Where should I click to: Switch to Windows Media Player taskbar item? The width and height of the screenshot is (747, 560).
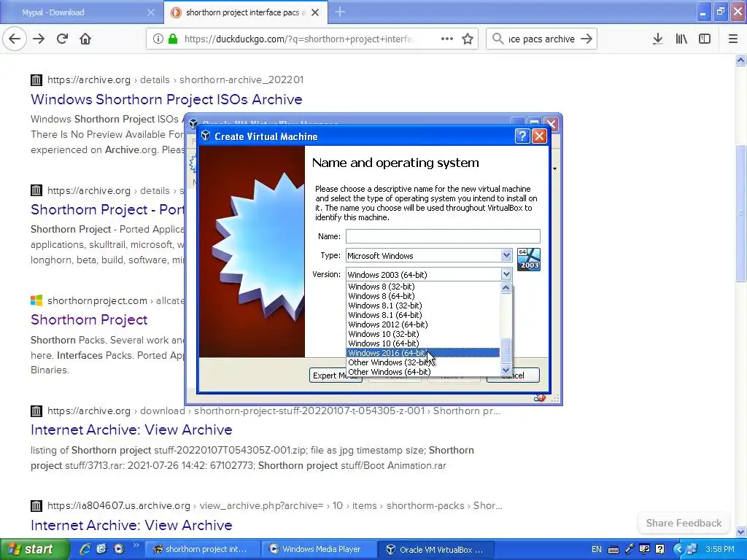320,549
